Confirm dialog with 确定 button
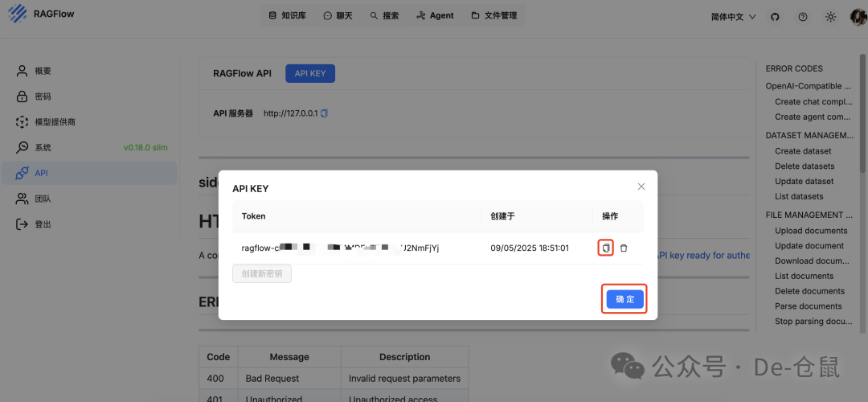 (x=625, y=299)
